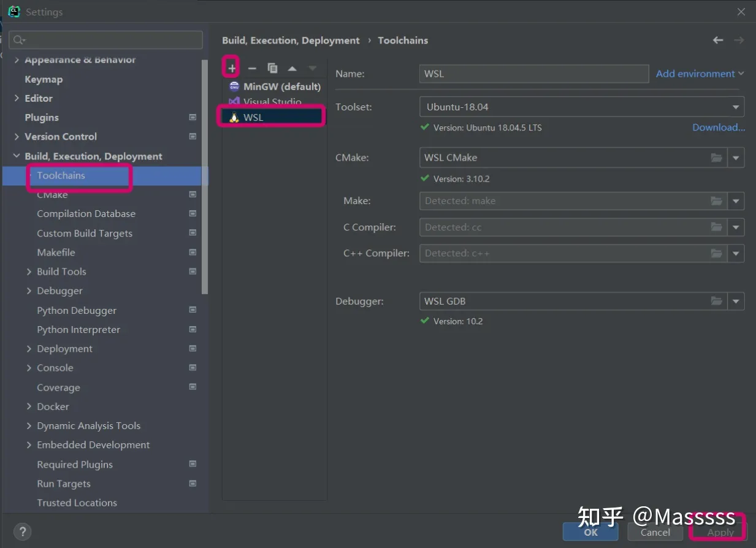
Task: Select the WSL toolchain entry
Action: tap(274, 117)
